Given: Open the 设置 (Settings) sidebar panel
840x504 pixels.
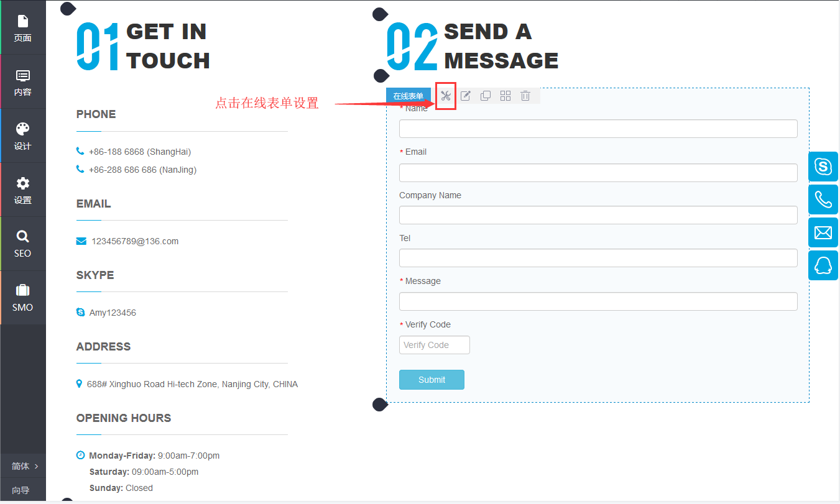Looking at the screenshot, I should coord(23,190).
